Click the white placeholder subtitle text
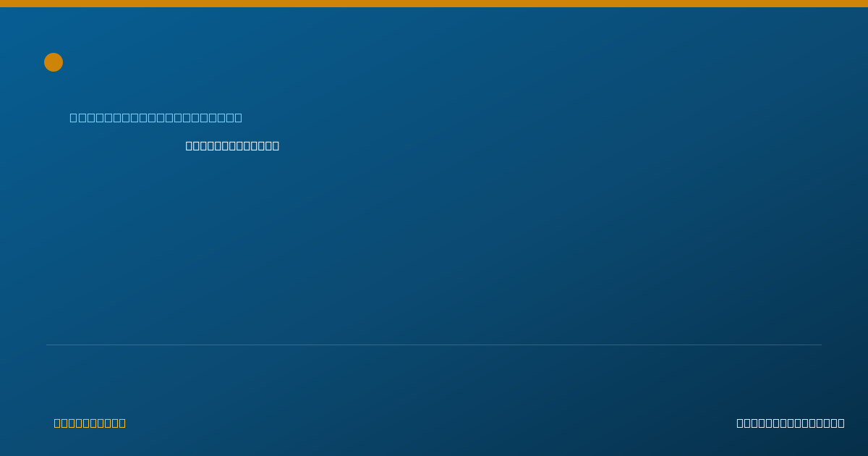The width and height of the screenshot is (868, 456). 232,145
